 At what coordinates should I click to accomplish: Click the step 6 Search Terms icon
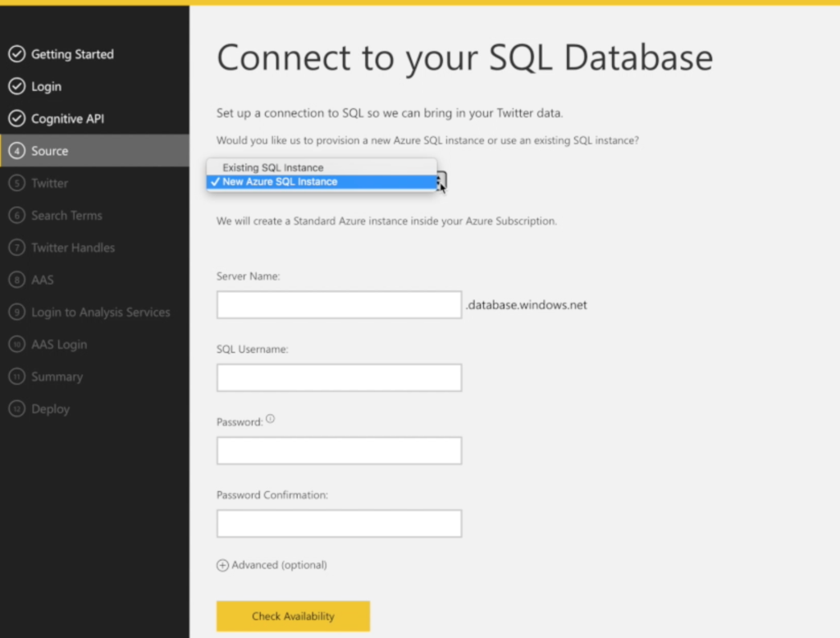(16, 216)
